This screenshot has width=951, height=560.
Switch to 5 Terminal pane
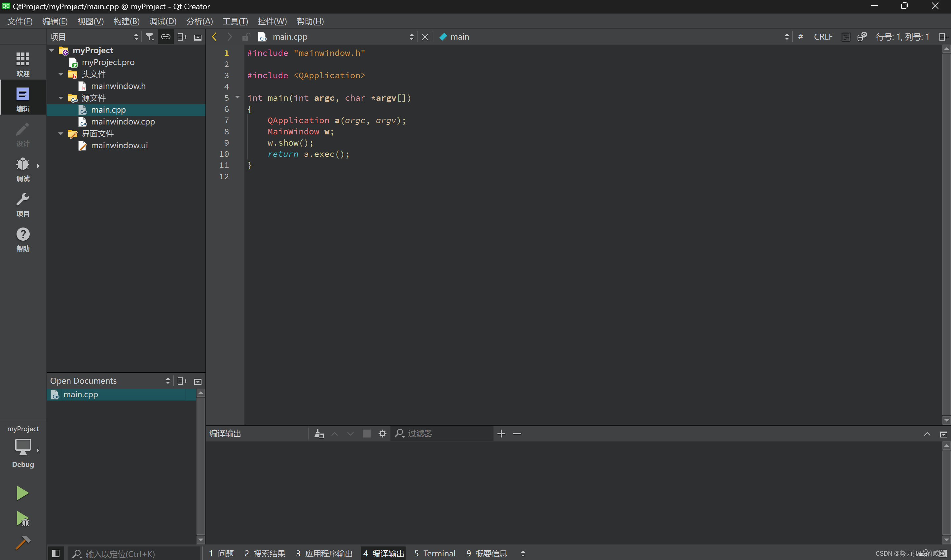click(434, 553)
